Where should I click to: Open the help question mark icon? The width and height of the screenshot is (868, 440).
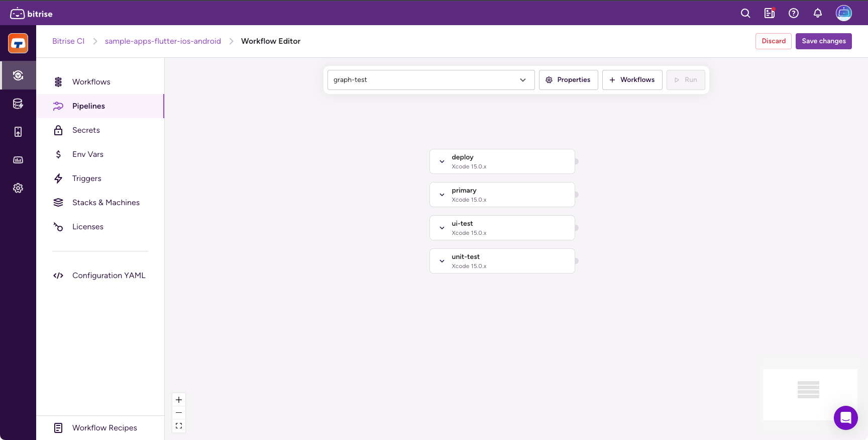coord(794,14)
